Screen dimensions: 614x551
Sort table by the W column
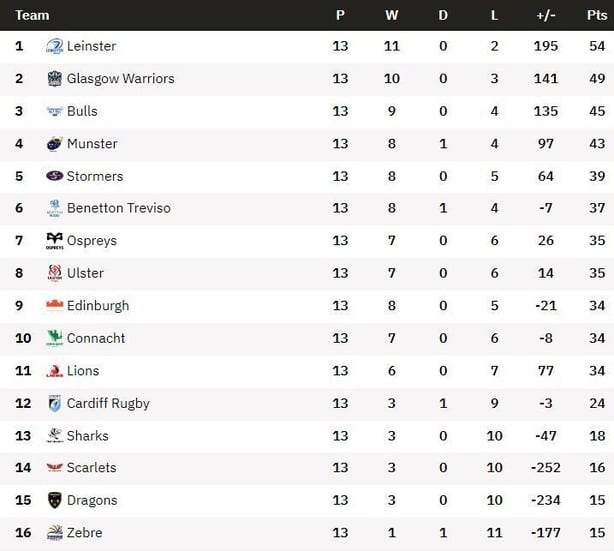tap(392, 15)
